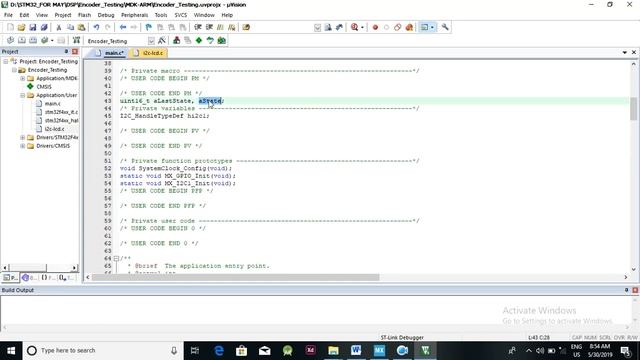Cut selection using the scissors icon
This screenshot has width=640, height=360.
point(59,27)
